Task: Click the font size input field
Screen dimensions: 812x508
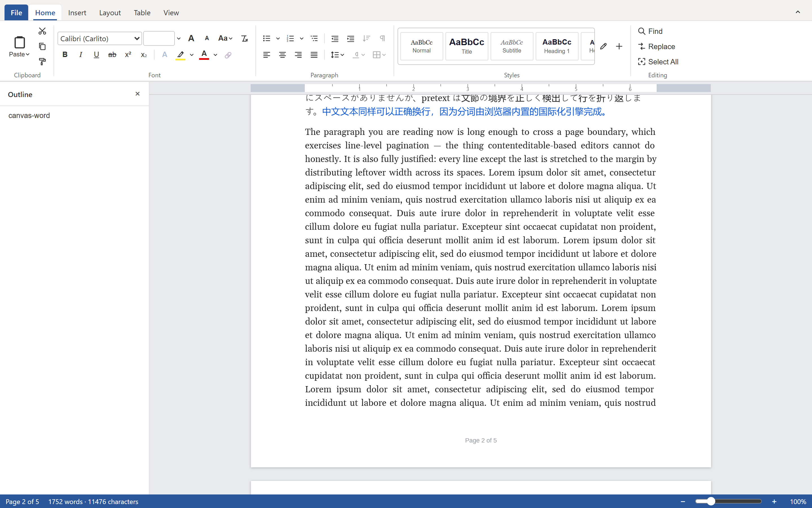Action: [x=159, y=38]
